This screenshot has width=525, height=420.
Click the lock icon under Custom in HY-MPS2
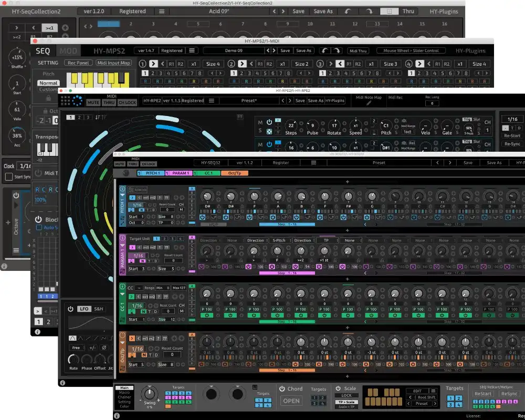click(48, 98)
